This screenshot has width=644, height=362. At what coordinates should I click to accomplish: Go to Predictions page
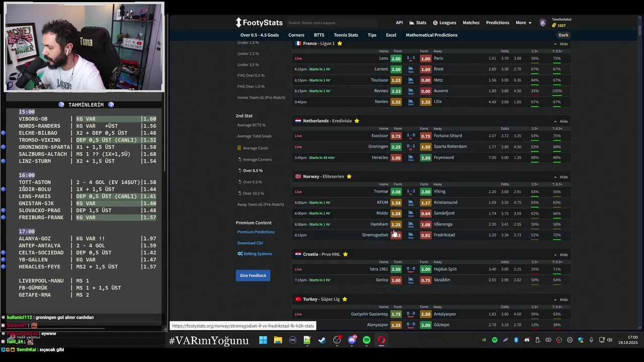(498, 23)
